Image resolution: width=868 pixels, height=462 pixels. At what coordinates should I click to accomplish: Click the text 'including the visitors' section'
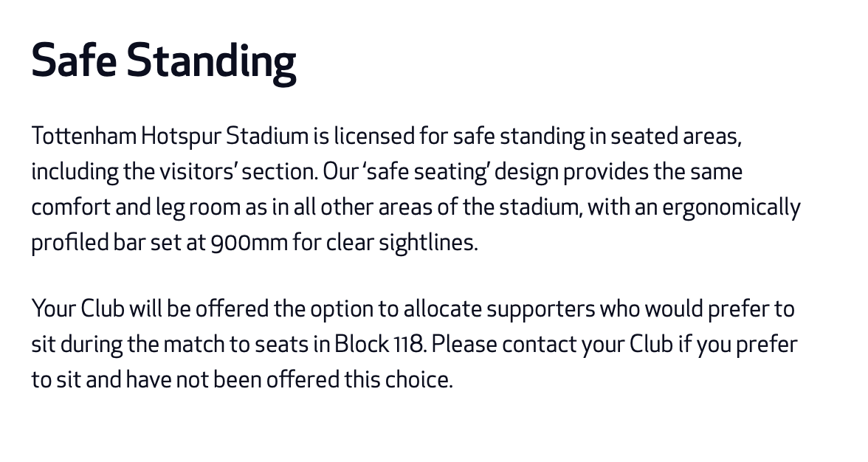[x=174, y=171]
